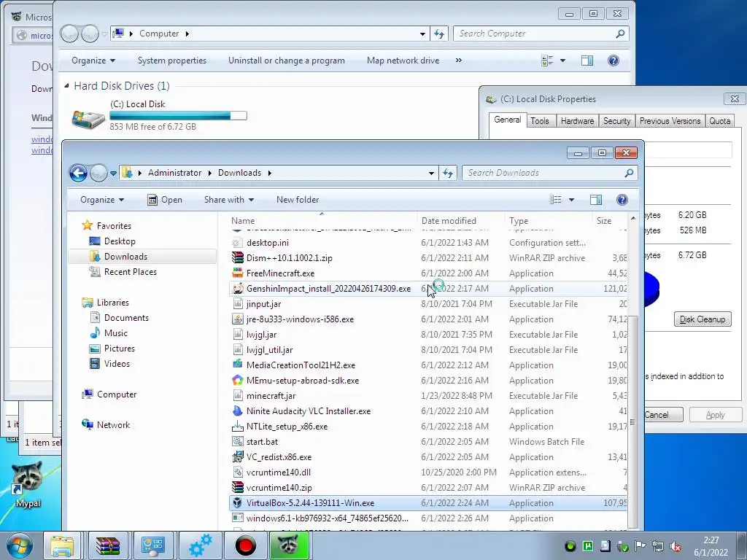Select the VC_redist.x86.exe icon
Viewport: 747px width, 560px height.
pos(237,457)
